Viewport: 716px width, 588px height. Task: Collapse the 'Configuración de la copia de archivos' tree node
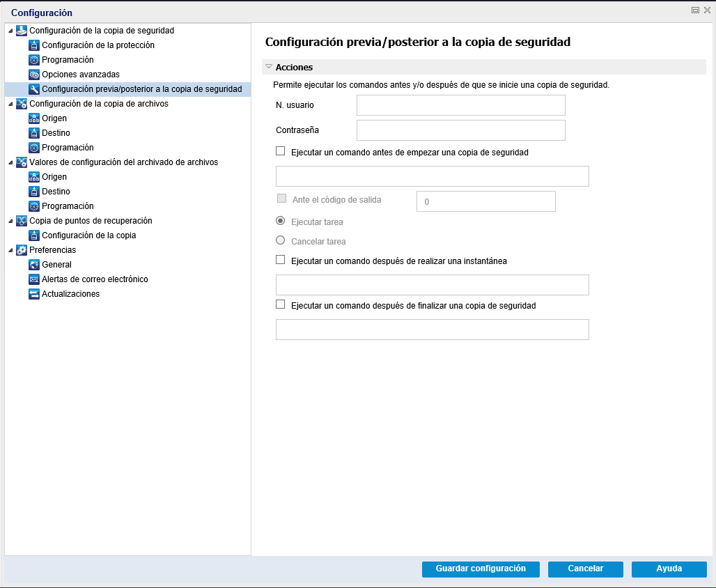[x=10, y=104]
